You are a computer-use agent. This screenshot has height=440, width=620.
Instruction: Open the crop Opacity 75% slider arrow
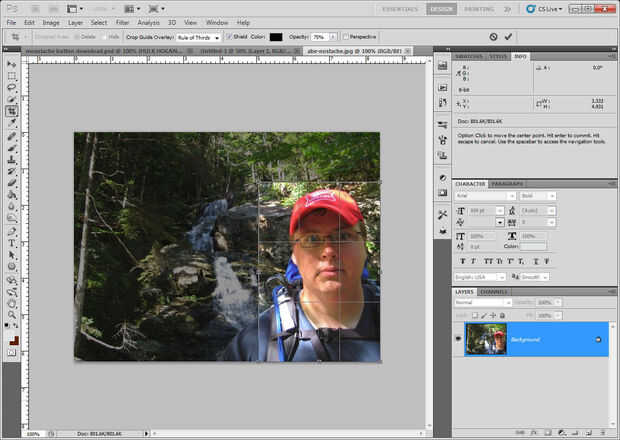pos(333,37)
